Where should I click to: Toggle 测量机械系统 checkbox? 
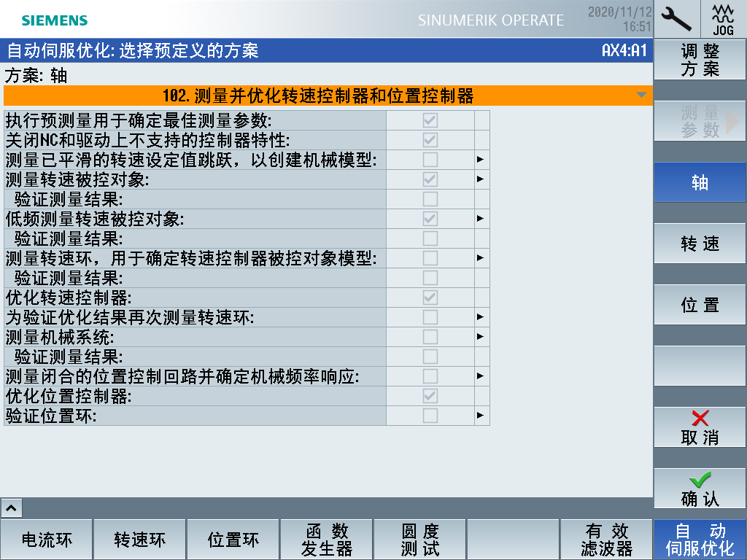(x=430, y=337)
